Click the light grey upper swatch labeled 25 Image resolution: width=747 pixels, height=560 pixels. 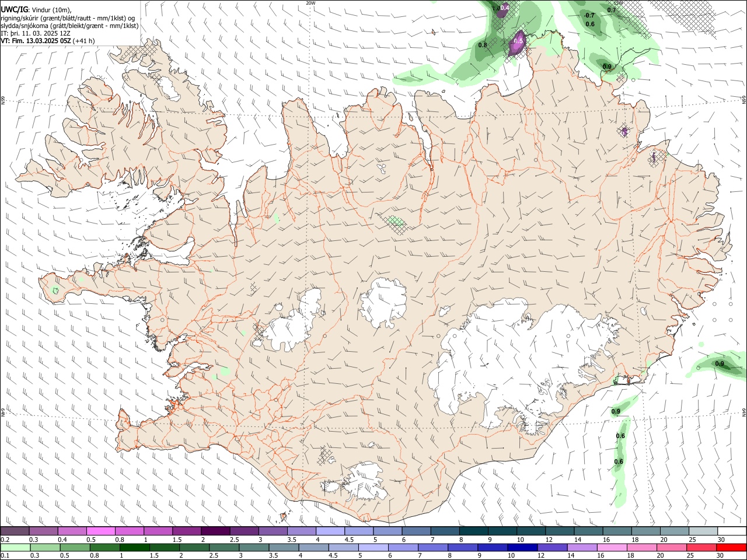click(703, 531)
